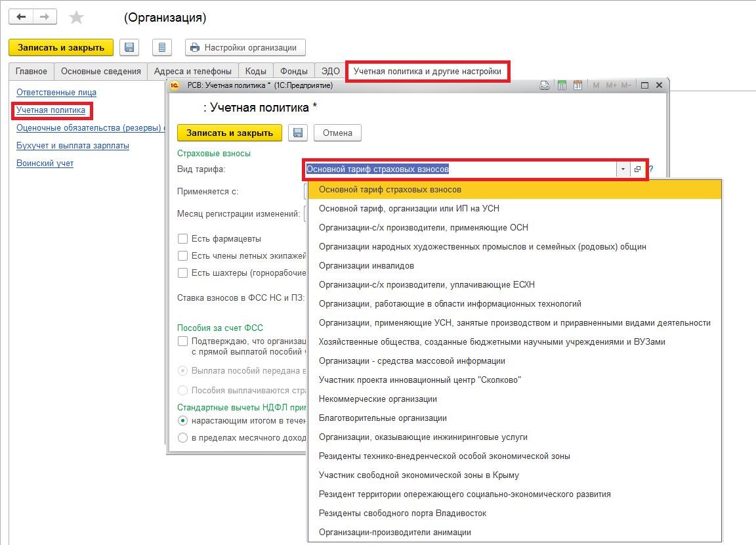This screenshot has width=756, height=545.
Task: Enable the 'Есть фармацевты' checkbox
Action: click(182, 238)
